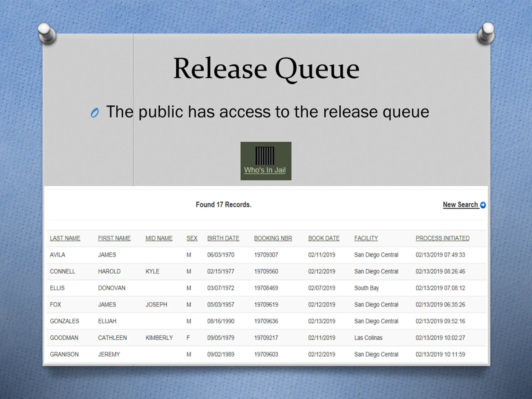Sort by FIRST NAME column header
532x399 pixels.
114,238
